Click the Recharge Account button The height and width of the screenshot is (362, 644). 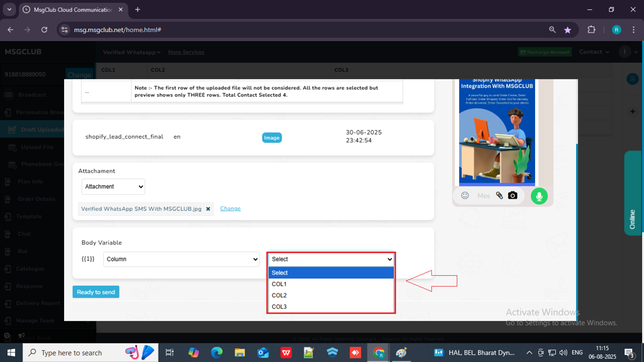(x=545, y=52)
